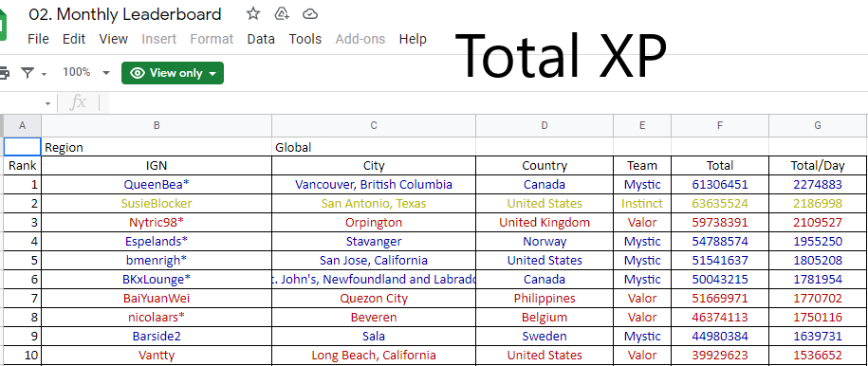Image resolution: width=868 pixels, height=366 pixels.
Task: Click the print icon in toolbar
Action: point(4,72)
